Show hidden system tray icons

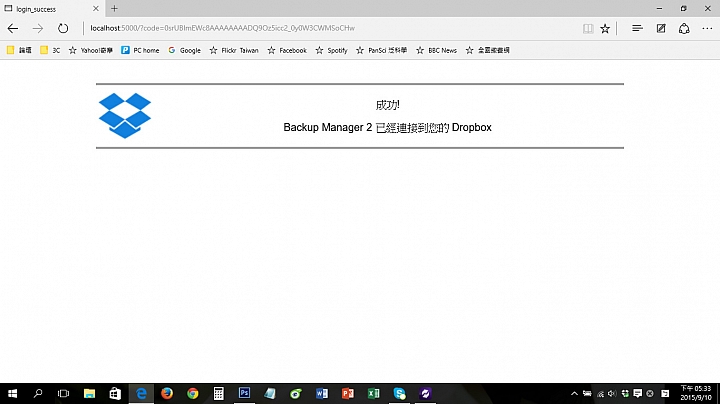point(574,393)
